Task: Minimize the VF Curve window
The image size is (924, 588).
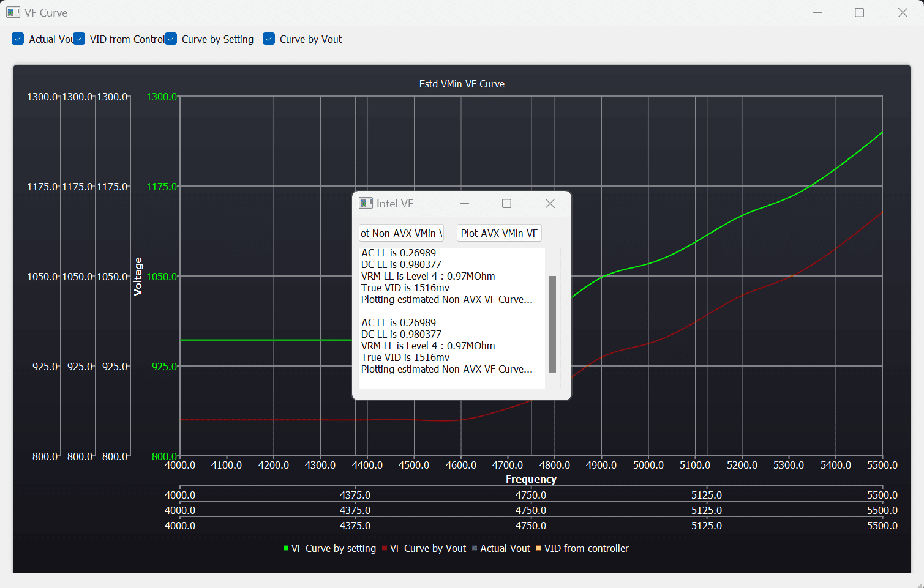Action: click(817, 13)
